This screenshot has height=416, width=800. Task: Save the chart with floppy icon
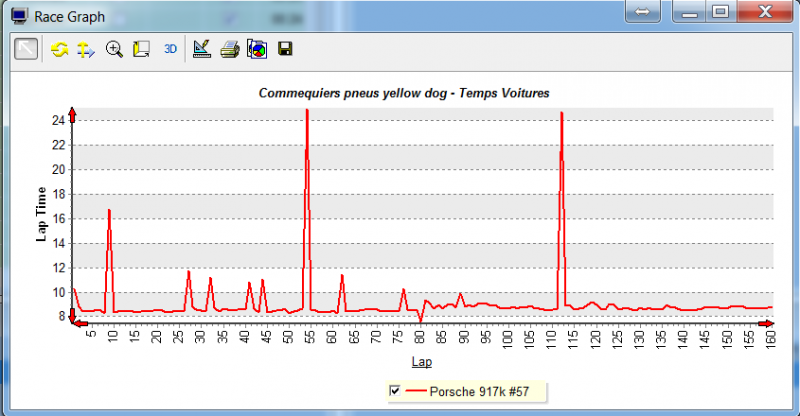tap(284, 49)
